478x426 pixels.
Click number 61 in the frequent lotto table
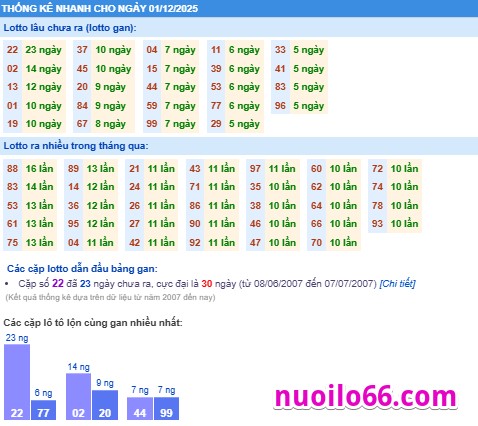point(12,224)
